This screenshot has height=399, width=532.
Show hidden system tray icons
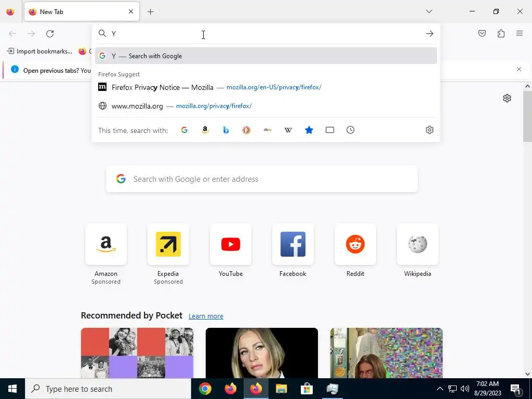tap(440, 389)
